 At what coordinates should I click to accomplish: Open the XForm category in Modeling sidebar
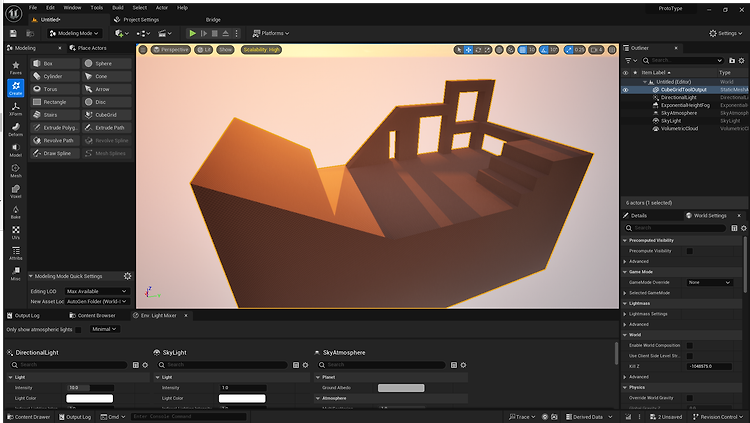tap(16, 109)
